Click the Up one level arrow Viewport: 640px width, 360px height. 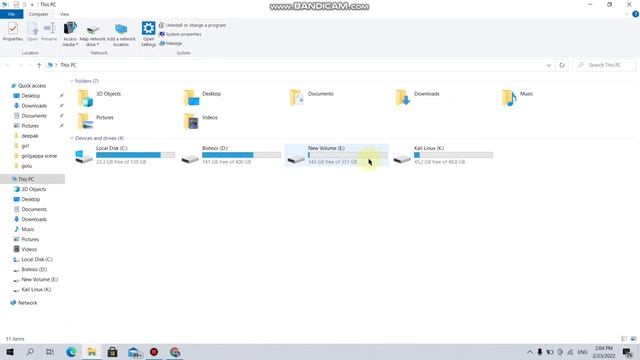click(x=39, y=65)
